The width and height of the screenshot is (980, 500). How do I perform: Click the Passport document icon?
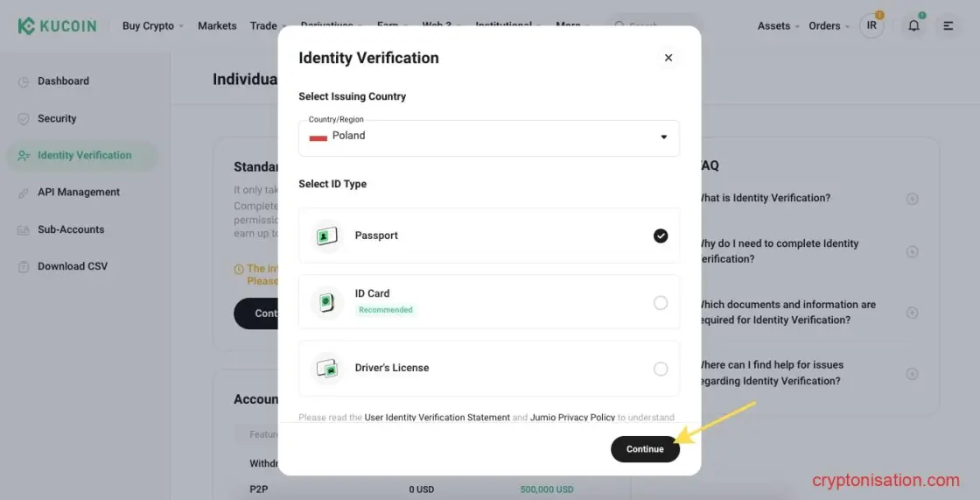point(327,236)
